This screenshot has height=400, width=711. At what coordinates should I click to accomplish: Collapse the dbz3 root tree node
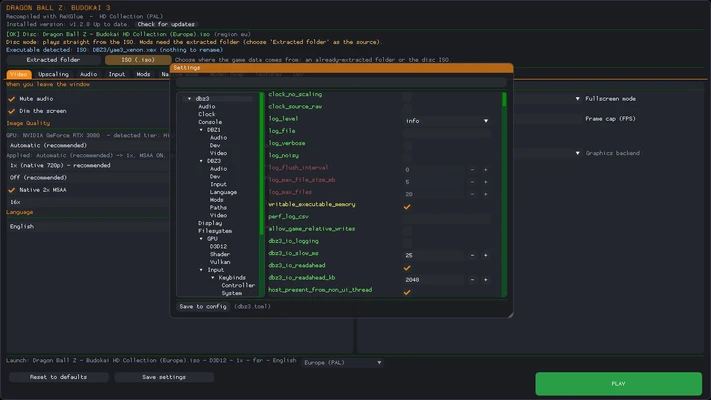[x=190, y=99]
